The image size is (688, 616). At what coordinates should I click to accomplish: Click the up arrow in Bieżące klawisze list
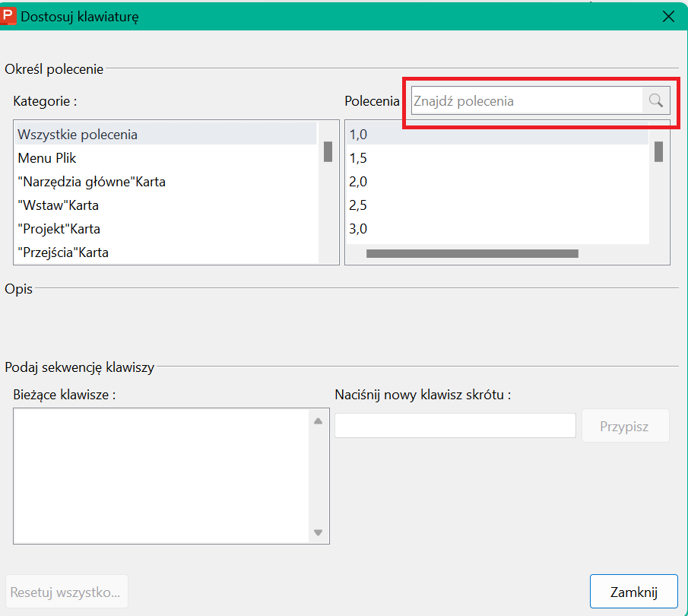tap(319, 421)
